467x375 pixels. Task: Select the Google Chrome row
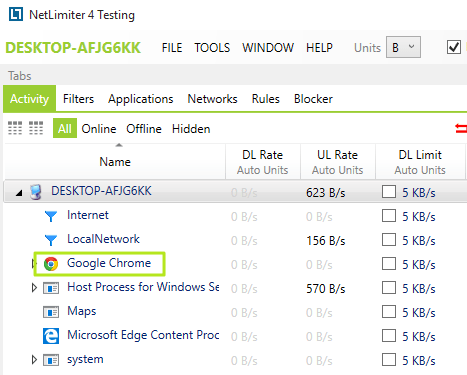tap(235, 264)
